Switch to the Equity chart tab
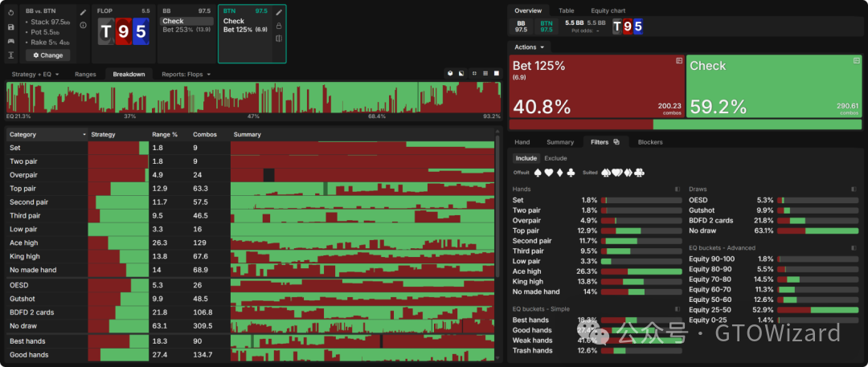Viewport: 868px width, 367px height. click(608, 10)
